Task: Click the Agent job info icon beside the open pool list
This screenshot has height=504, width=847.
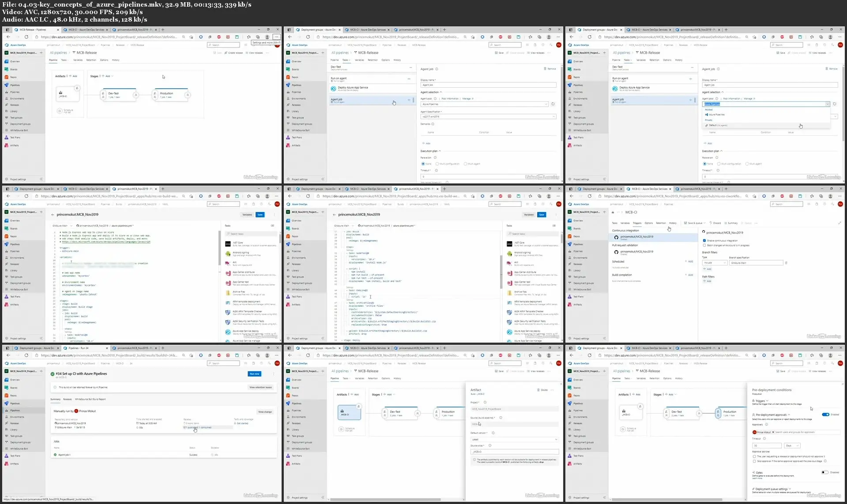Action: tap(718, 69)
